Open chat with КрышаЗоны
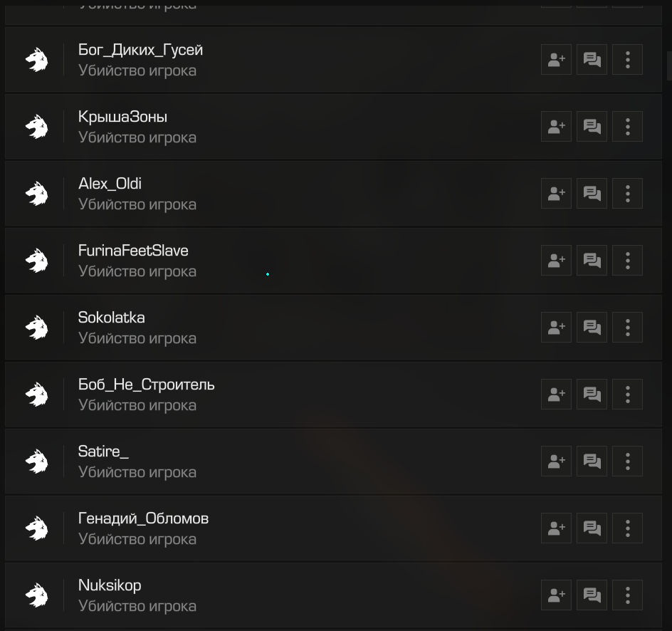672x631 pixels. 592,127
